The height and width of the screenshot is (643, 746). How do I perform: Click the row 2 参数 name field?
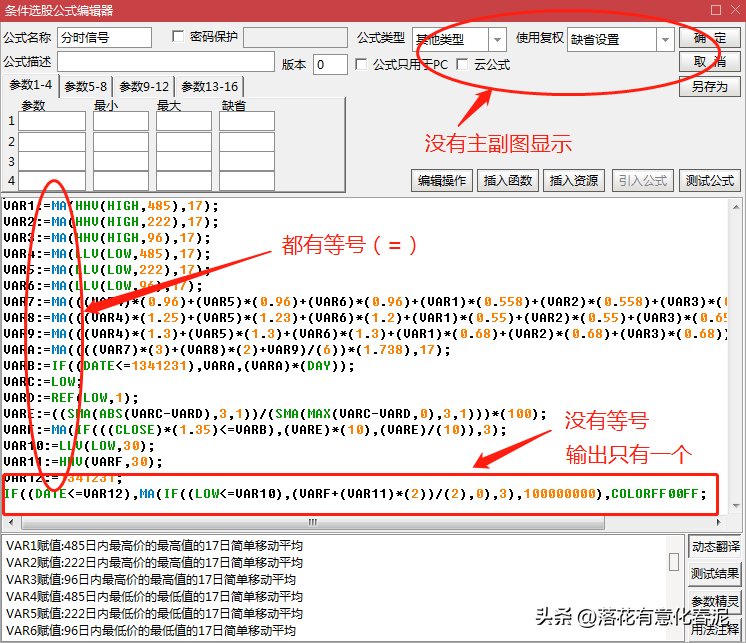[x=52, y=142]
